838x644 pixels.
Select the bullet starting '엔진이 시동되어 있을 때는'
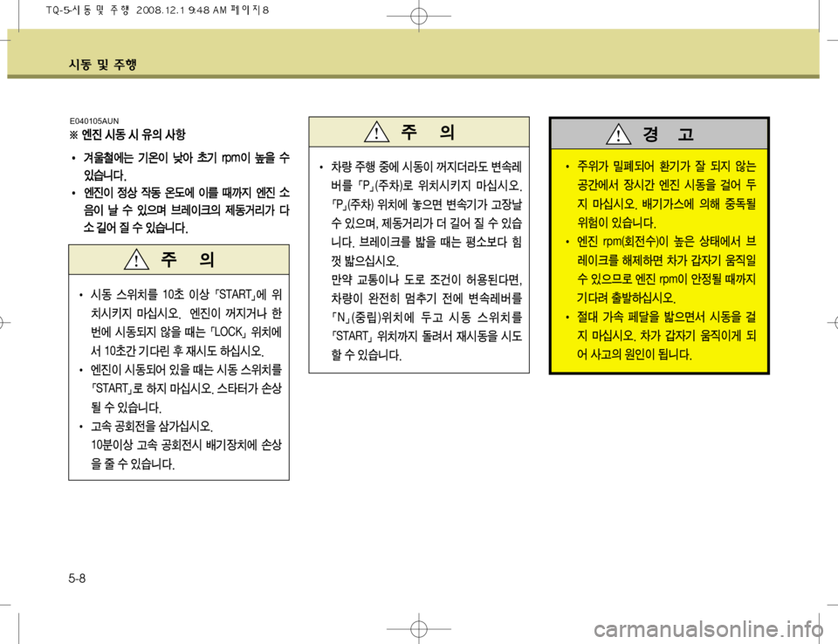180,388
